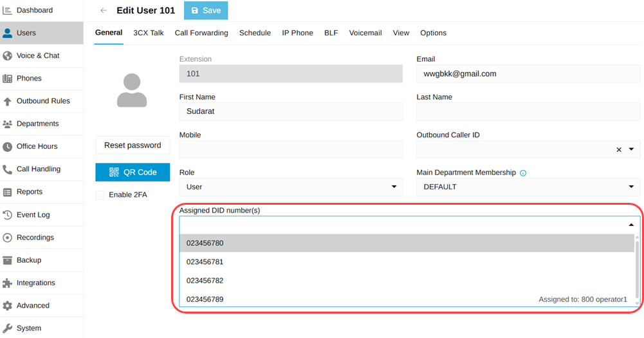The width and height of the screenshot is (644, 338).
Task: Open the IP Phone tab
Action: tap(297, 33)
